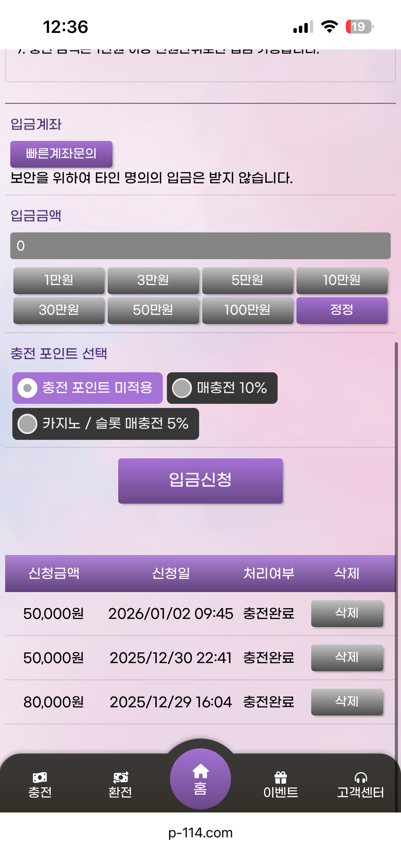
Task: Delete the 80,000원 deposit record
Action: tap(347, 702)
